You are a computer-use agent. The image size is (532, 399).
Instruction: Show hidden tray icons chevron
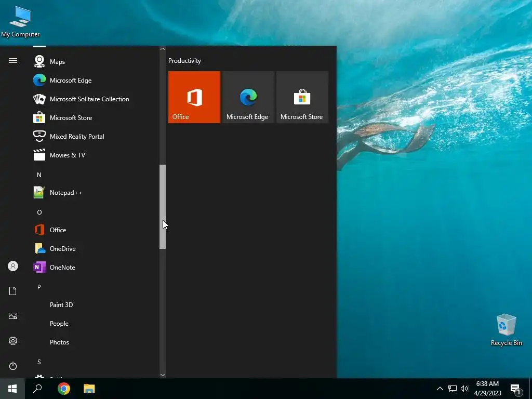(440, 389)
